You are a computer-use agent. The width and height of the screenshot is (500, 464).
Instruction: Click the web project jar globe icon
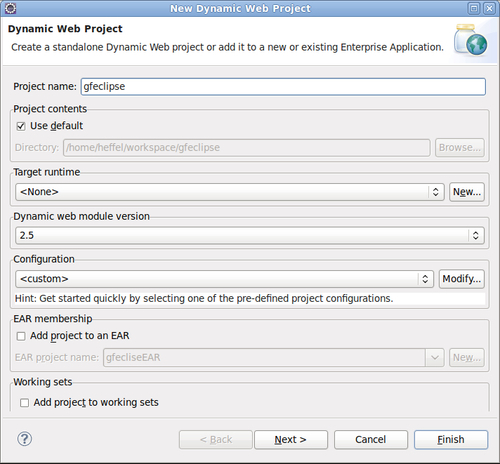click(470, 40)
